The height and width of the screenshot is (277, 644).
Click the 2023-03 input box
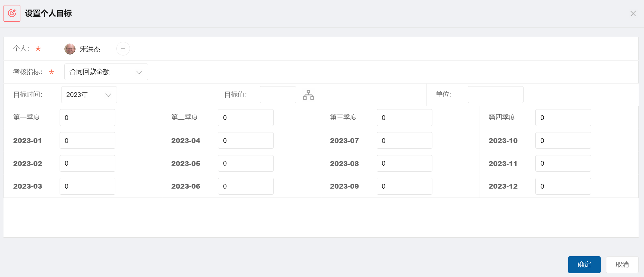click(87, 186)
